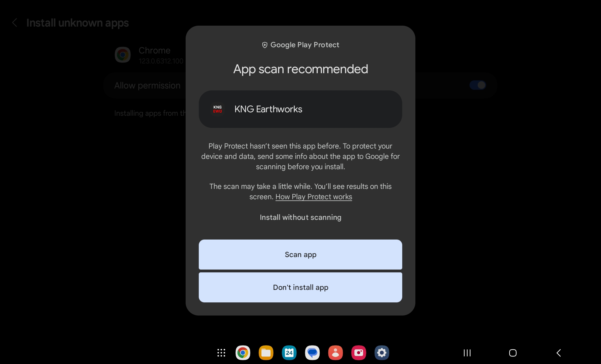Screen dimensions: 601x364
Task: Tap the recent apps navigation button
Action: [467, 353]
